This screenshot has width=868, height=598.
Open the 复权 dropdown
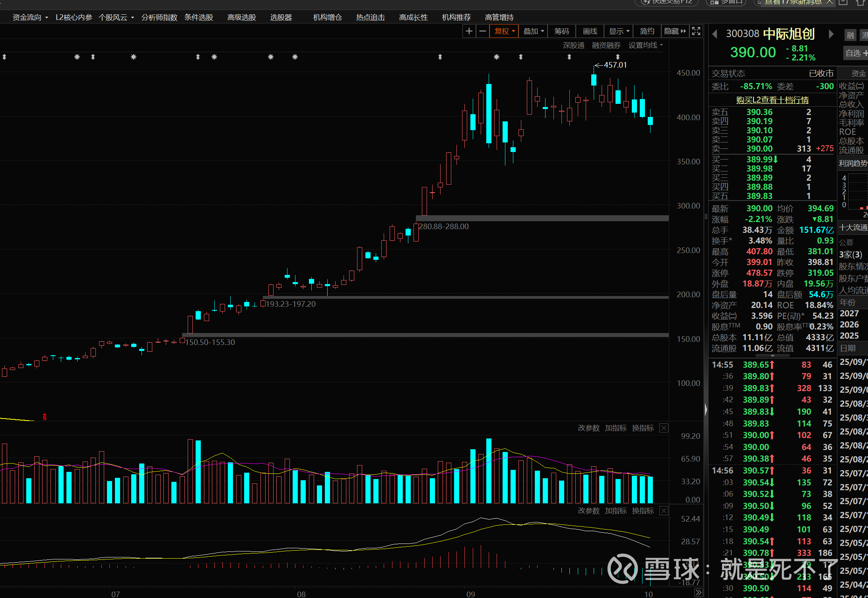tap(504, 31)
